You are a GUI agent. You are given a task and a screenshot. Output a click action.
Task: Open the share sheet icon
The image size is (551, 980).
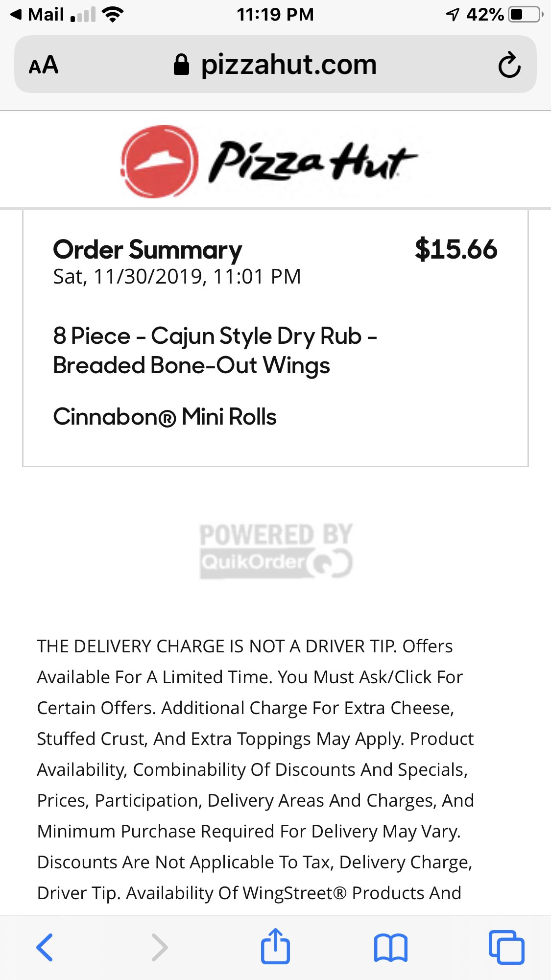275,946
